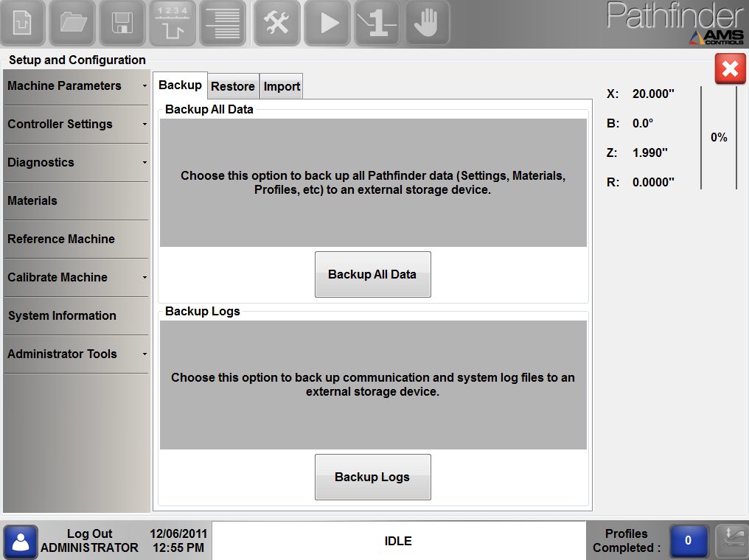
Task: Click the Backup All Data description text
Action: [x=373, y=183]
